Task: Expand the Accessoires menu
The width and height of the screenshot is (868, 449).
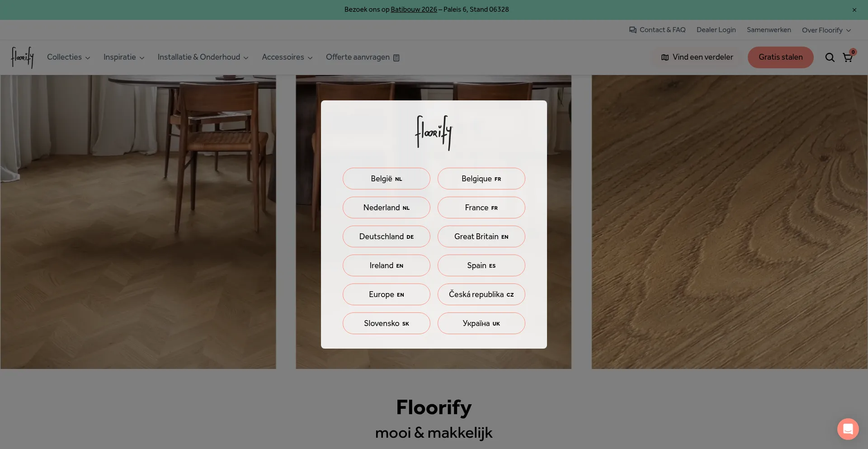Action: [x=287, y=57]
